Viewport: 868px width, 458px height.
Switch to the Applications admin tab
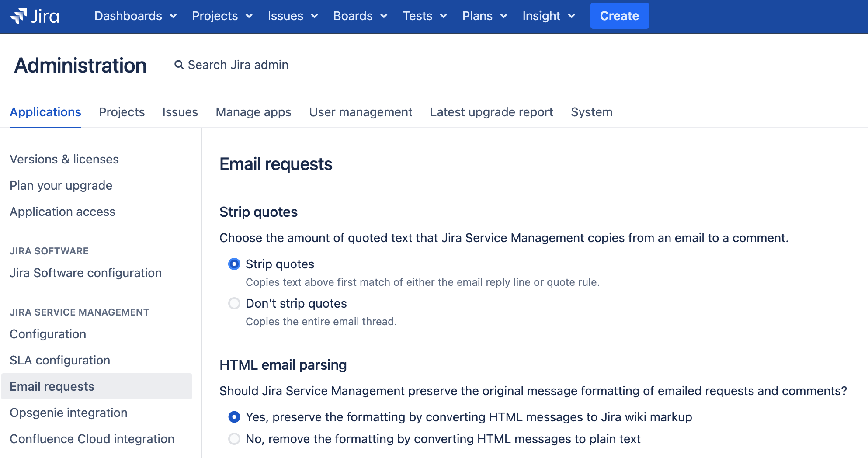pyautogui.click(x=45, y=112)
